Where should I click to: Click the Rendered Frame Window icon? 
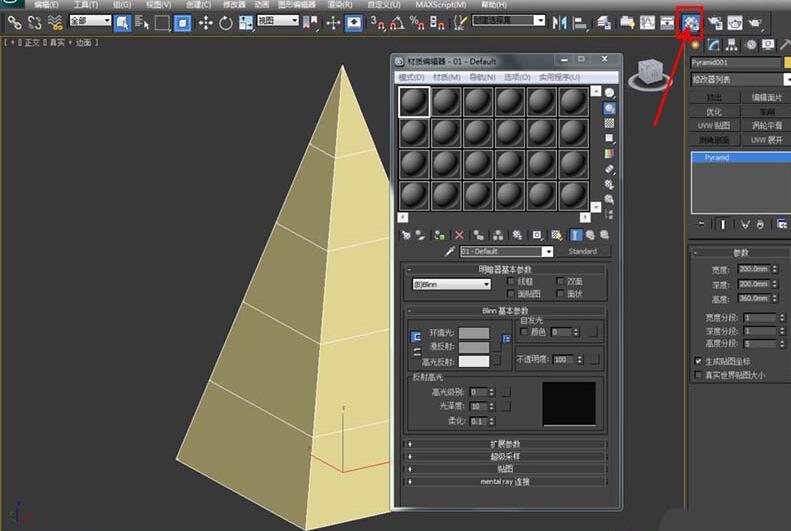pos(734,23)
